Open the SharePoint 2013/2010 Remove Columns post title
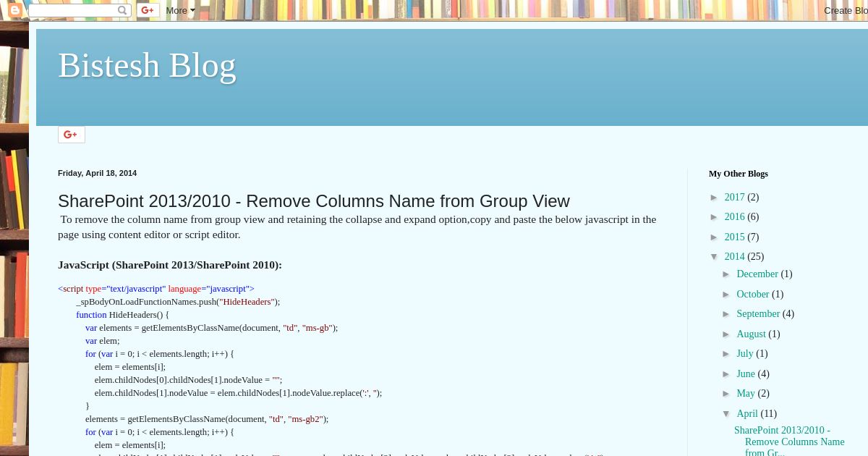This screenshot has height=456, width=868. [314, 201]
